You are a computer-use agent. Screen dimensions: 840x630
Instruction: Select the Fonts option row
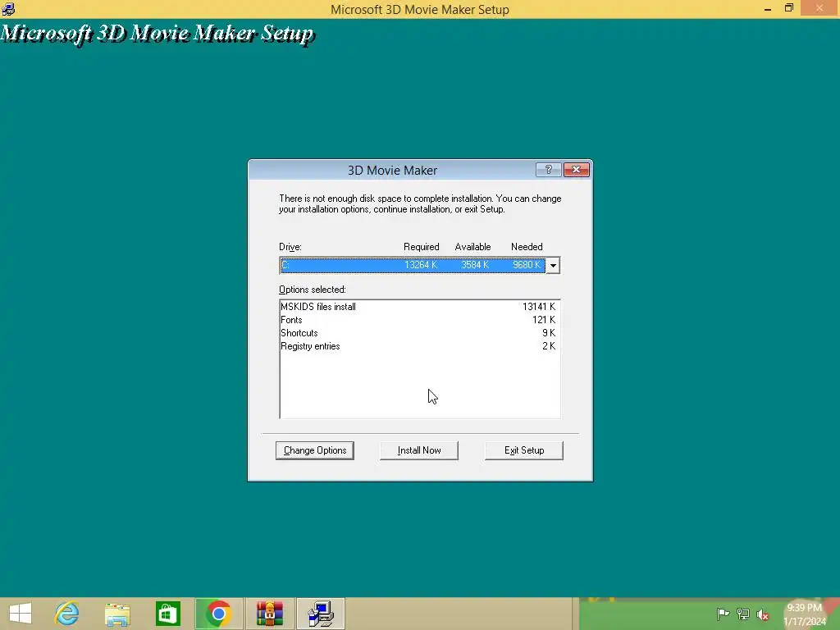(x=418, y=320)
